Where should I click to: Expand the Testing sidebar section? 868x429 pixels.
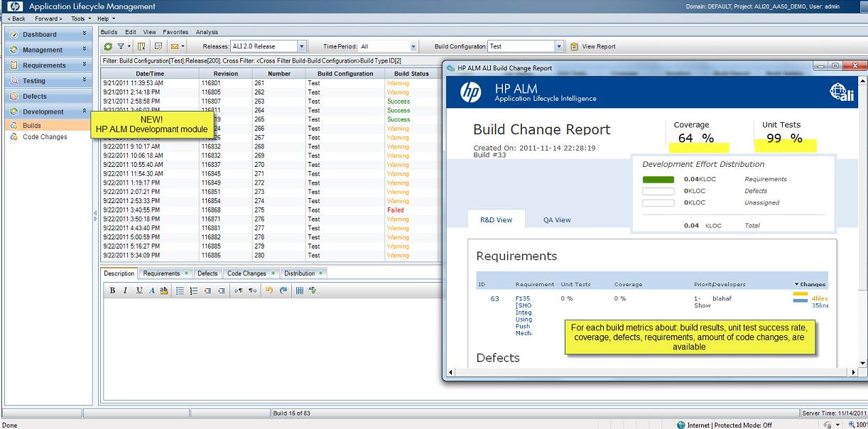tap(85, 80)
